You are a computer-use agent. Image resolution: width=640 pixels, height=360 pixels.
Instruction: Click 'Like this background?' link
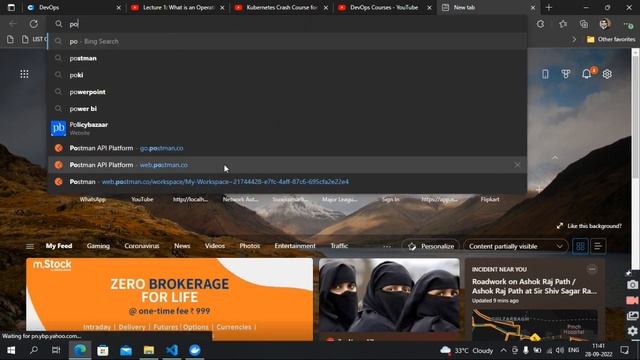[589, 226]
